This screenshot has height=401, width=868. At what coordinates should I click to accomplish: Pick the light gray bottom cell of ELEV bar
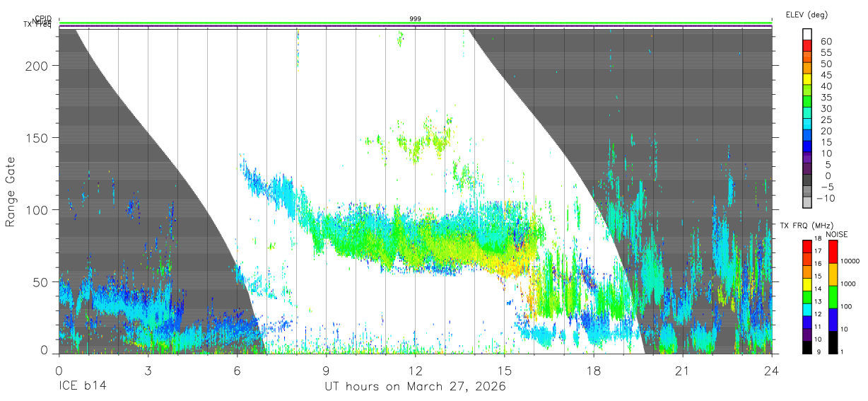pyautogui.click(x=807, y=203)
